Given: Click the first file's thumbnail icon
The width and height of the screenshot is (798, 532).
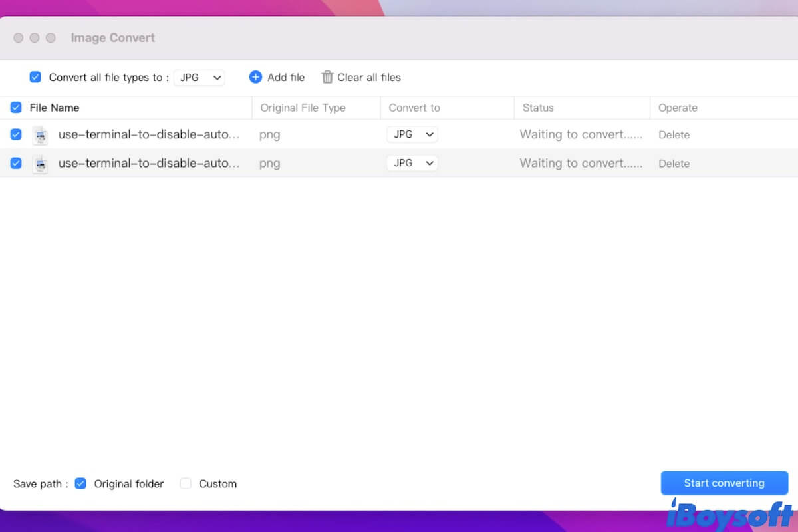Looking at the screenshot, I should pyautogui.click(x=41, y=134).
